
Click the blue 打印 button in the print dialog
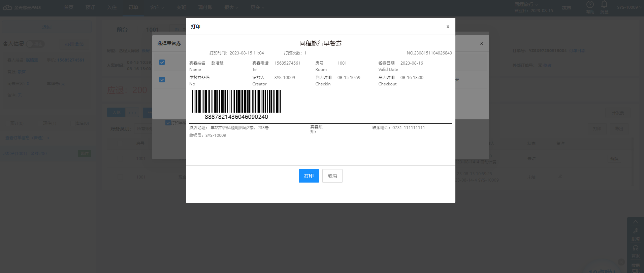[x=309, y=176]
